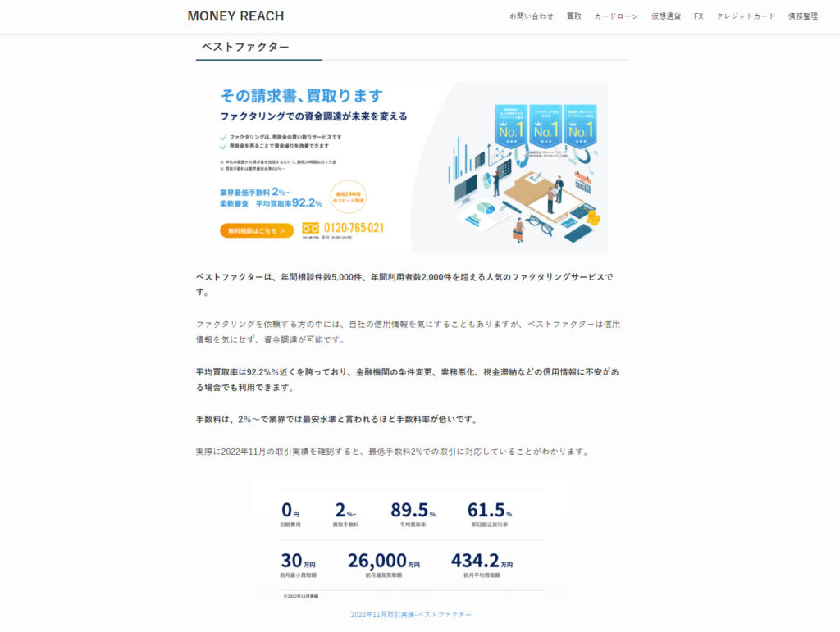The image size is (840, 632).
Task: Click the phone number 0120-765-021 in banner
Action: tap(354, 228)
